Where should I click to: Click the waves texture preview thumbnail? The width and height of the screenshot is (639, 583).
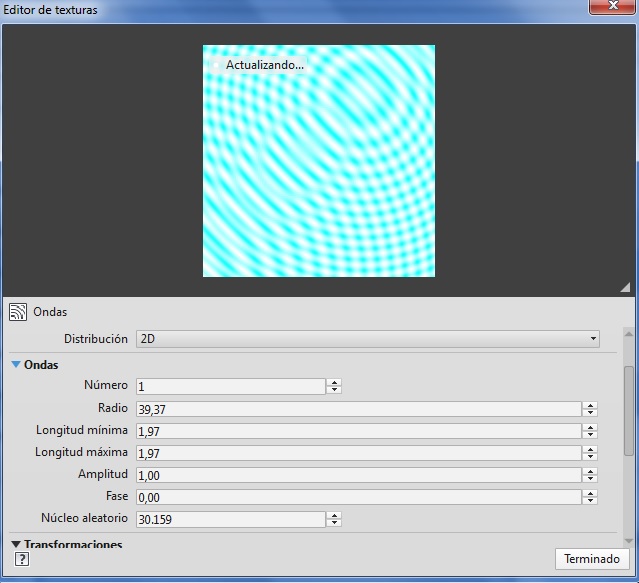coord(319,161)
